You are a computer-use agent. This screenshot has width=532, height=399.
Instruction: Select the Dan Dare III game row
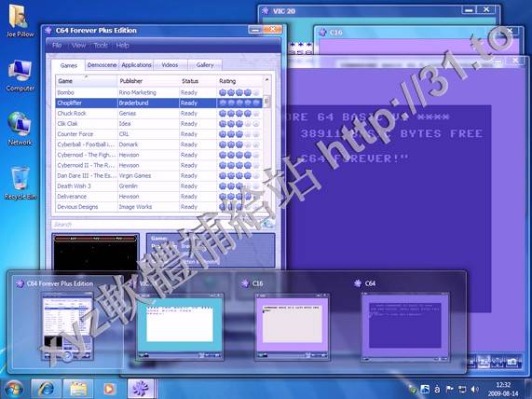[x=159, y=175]
